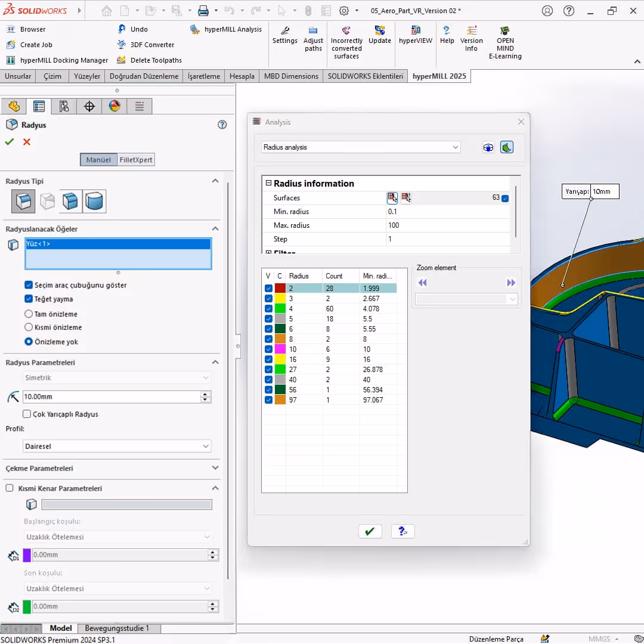Enable 'Kısmi Kenar Parametreleri' checkbox
Screen dimensions: 644x644
10,488
